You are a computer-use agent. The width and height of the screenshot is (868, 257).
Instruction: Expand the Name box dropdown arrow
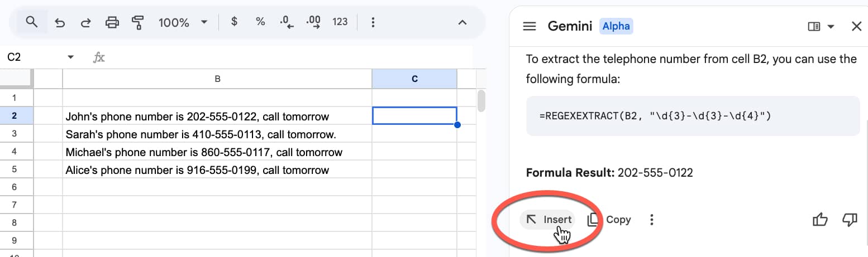(x=70, y=57)
